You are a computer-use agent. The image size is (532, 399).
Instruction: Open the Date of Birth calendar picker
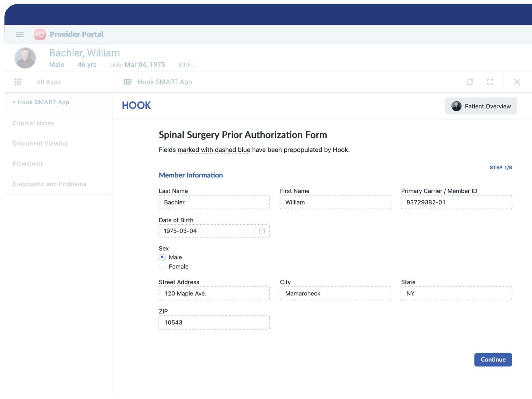pyautogui.click(x=262, y=231)
